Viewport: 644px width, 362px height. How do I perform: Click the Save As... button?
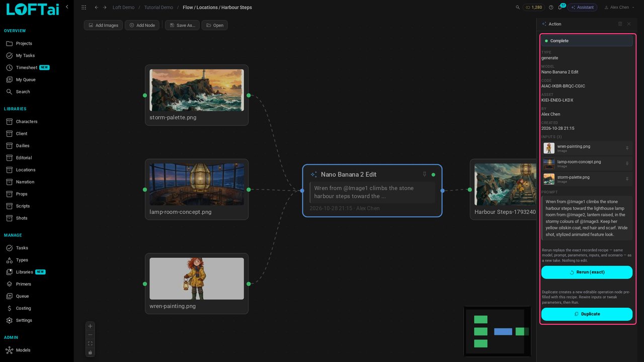(182, 25)
